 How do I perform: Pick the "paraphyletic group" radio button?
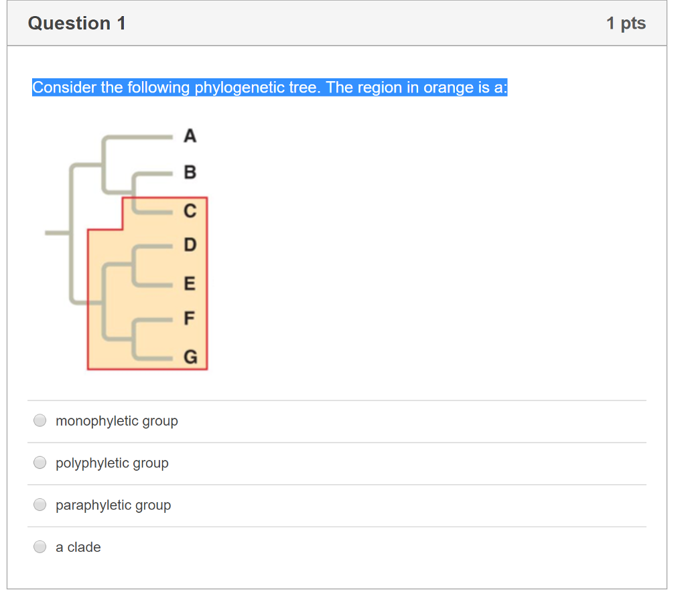coord(40,505)
